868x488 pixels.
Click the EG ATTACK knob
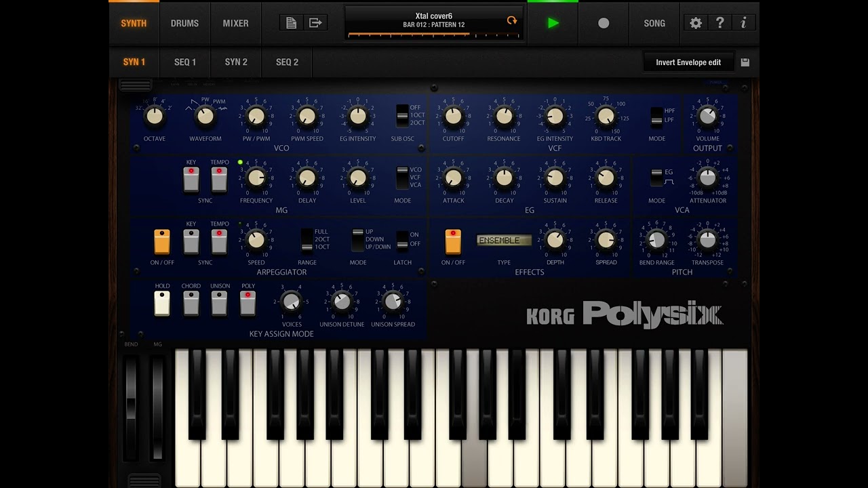[x=453, y=178]
